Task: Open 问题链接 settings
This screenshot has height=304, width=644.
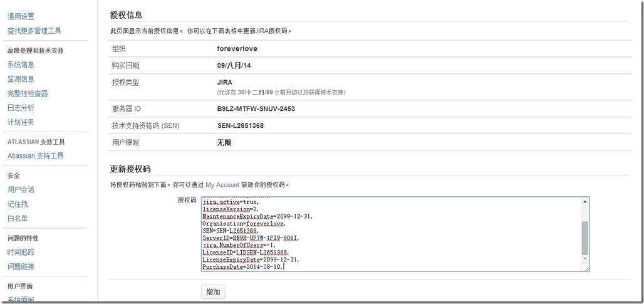Action: click(21, 266)
